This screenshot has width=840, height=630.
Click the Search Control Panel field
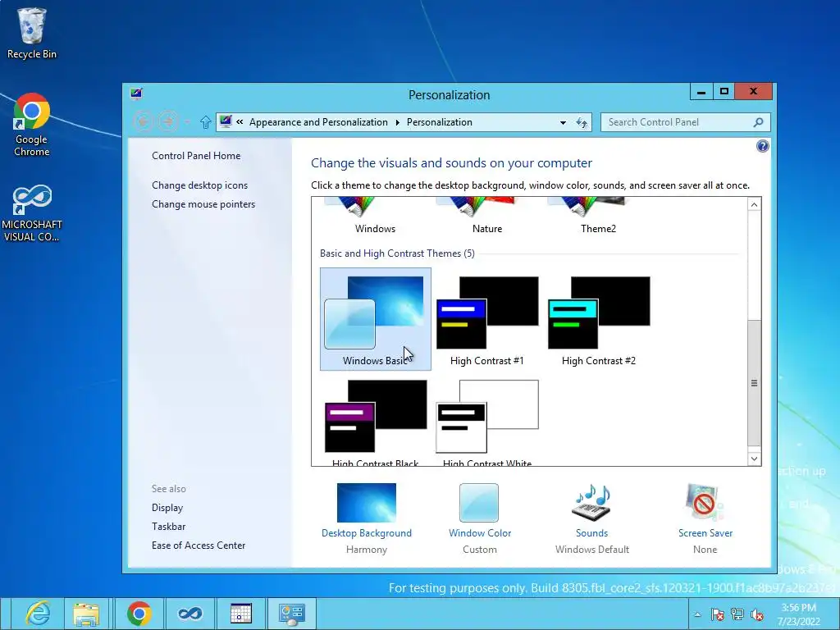point(685,122)
